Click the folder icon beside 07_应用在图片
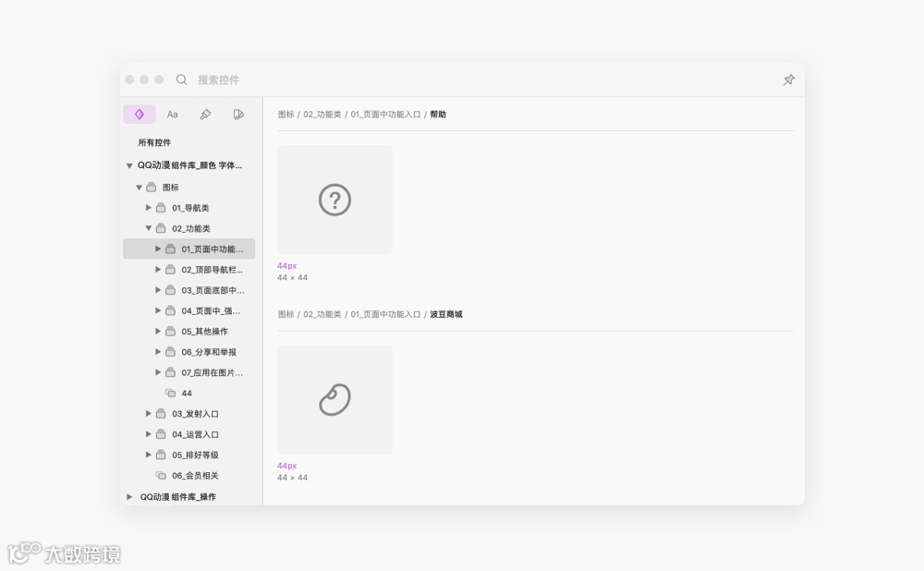This screenshot has height=571, width=924. point(170,372)
